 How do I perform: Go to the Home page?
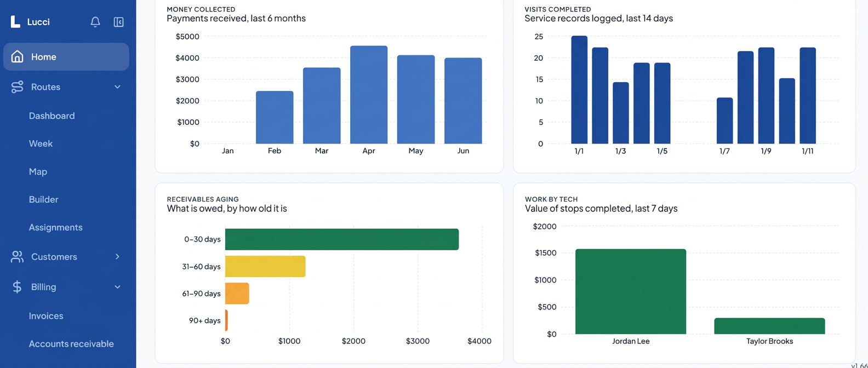66,56
